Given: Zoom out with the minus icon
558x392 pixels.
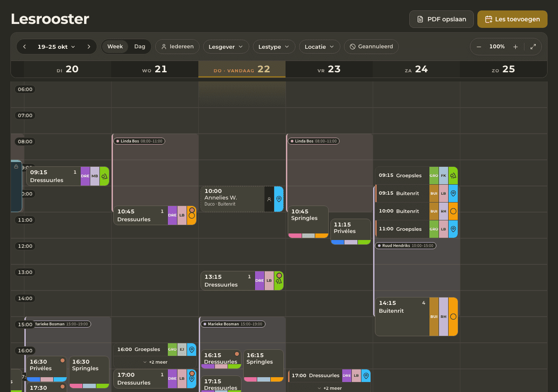Looking at the screenshot, I should [479, 47].
